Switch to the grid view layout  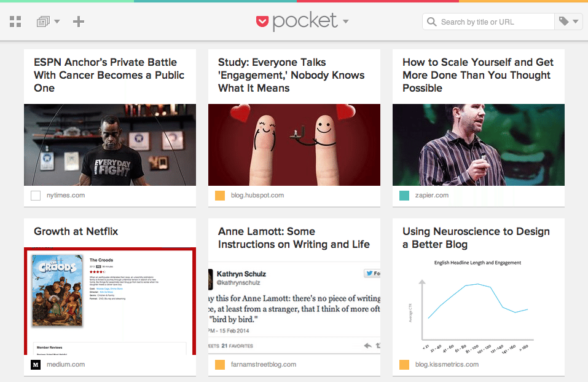[15, 21]
